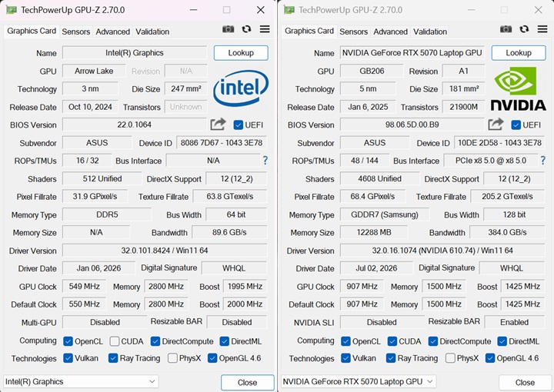Click Memory Type value GDDR7 (Samsung)
This screenshot has height=392, width=554.
coord(385,214)
